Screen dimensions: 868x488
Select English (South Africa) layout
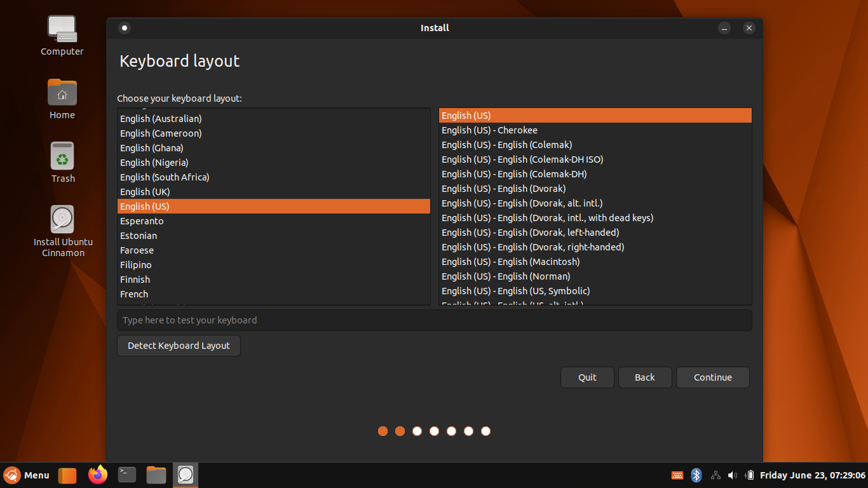coord(274,177)
